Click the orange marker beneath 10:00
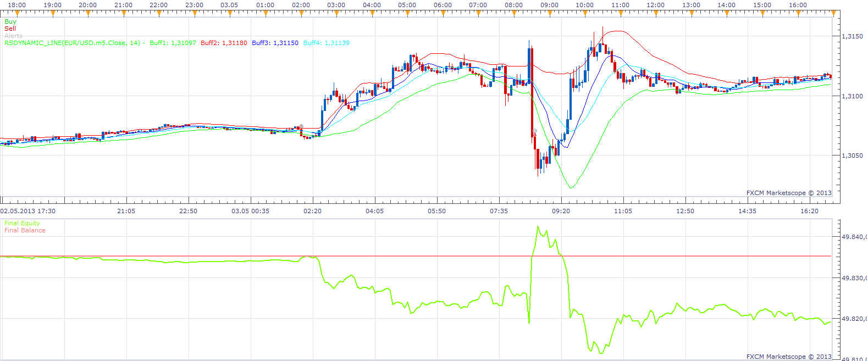This screenshot has height=361, width=868. pos(585,13)
